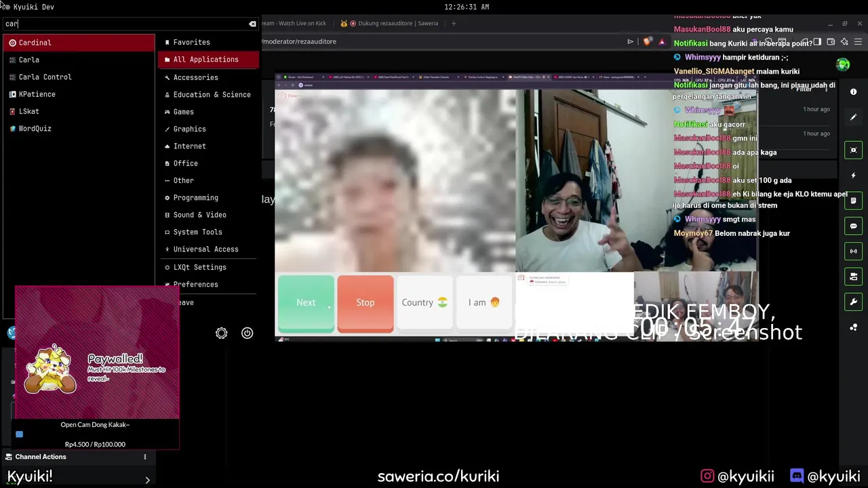868x488 pixels.
Task: Click the green Next button
Action: pyautogui.click(x=306, y=303)
